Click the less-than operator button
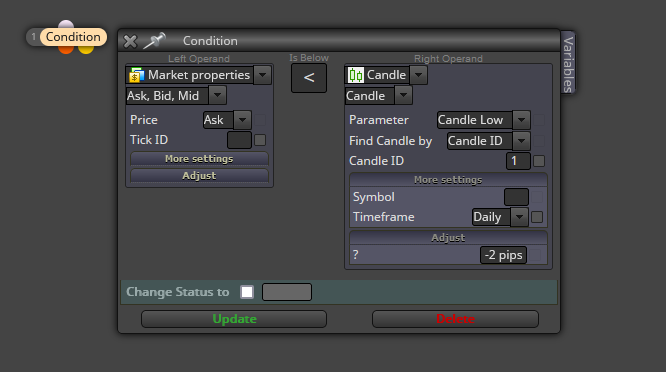Screen dimensions: 666x372 pyautogui.click(x=309, y=78)
